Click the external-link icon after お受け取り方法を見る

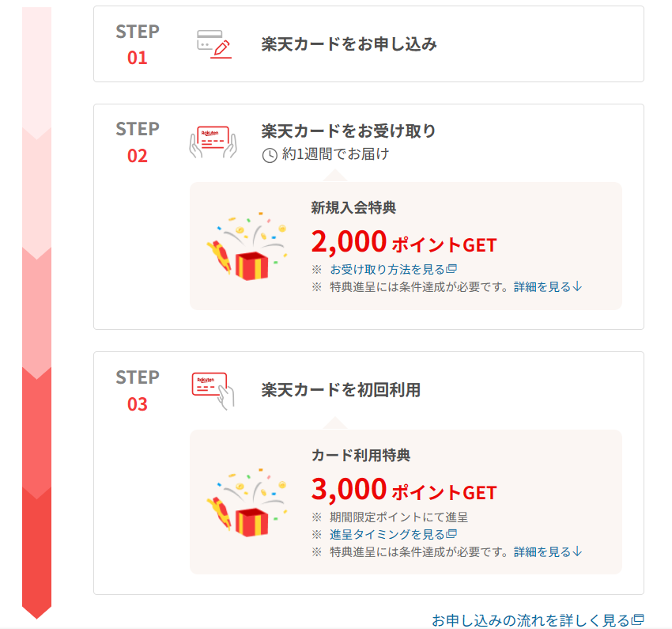(x=451, y=269)
